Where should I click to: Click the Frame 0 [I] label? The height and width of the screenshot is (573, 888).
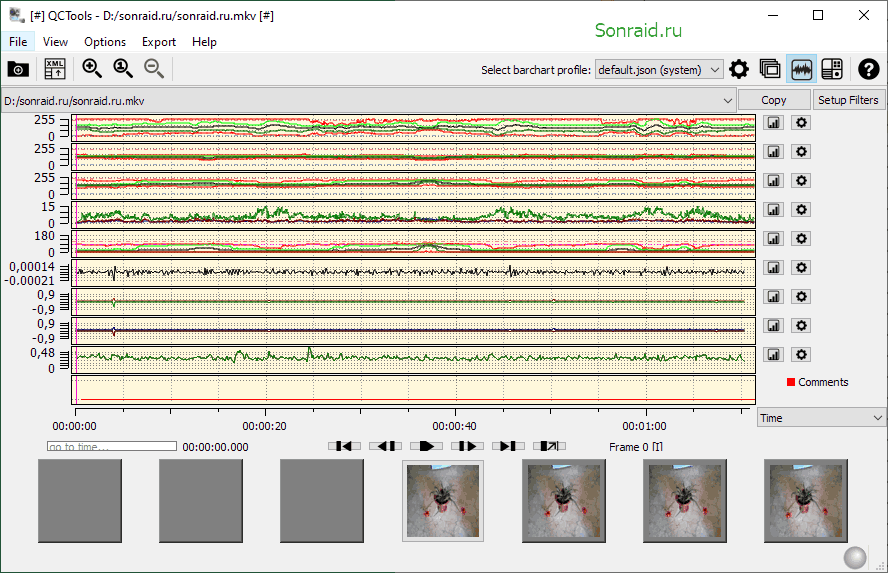tap(636, 447)
